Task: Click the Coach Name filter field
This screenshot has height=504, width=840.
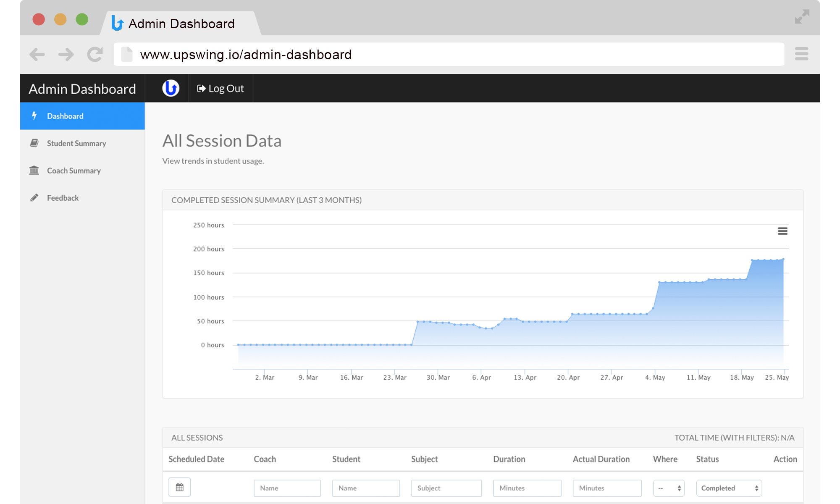Action: (x=287, y=488)
